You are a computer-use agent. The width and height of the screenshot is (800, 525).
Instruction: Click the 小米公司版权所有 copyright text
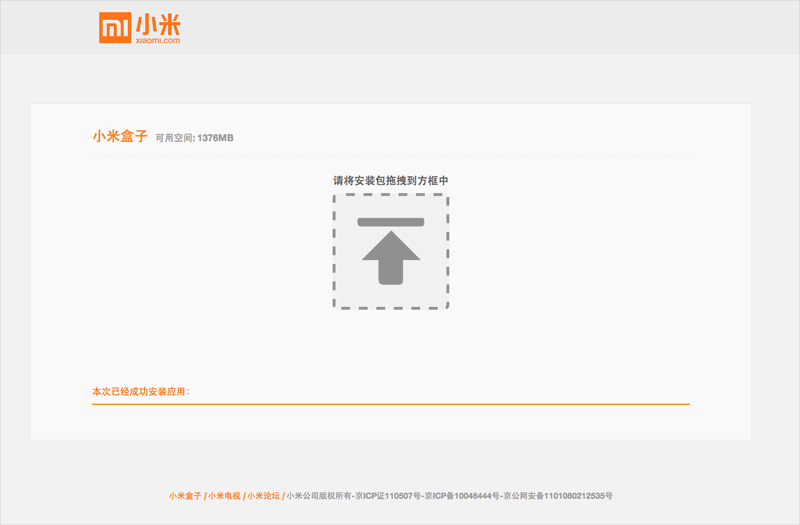click(319, 496)
